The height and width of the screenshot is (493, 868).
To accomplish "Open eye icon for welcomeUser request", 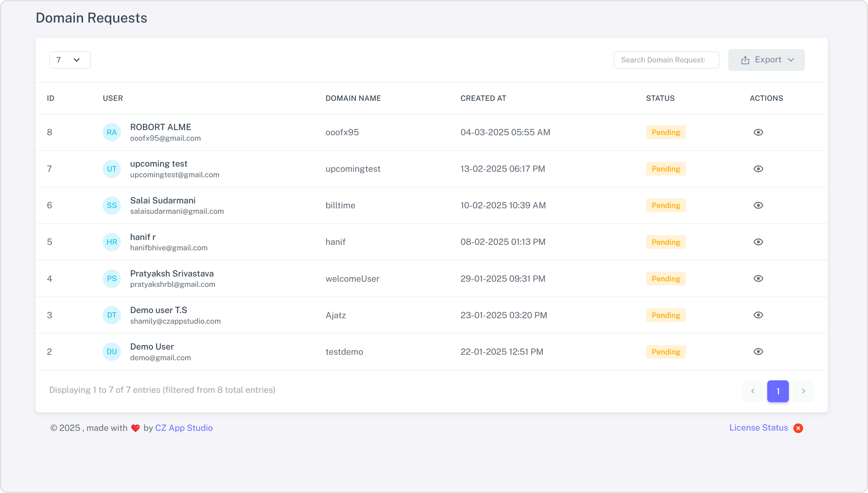I will click(x=758, y=279).
